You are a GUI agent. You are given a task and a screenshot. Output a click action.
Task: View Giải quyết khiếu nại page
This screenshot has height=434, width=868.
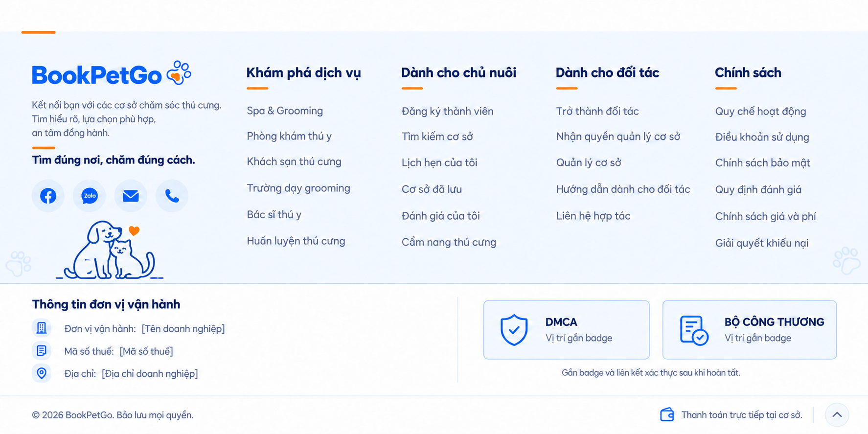(x=761, y=243)
